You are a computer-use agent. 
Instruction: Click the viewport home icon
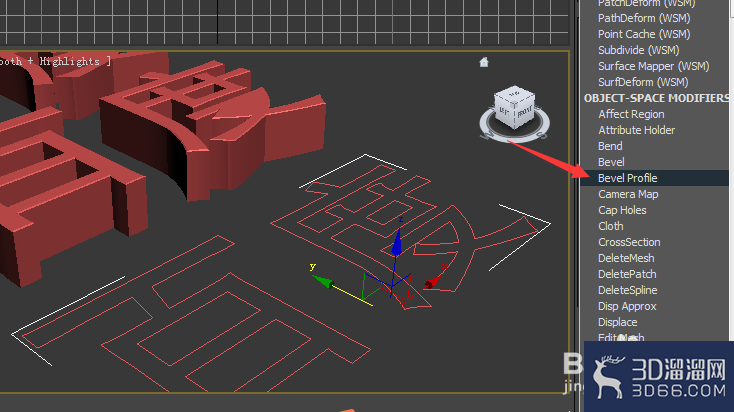(x=484, y=62)
